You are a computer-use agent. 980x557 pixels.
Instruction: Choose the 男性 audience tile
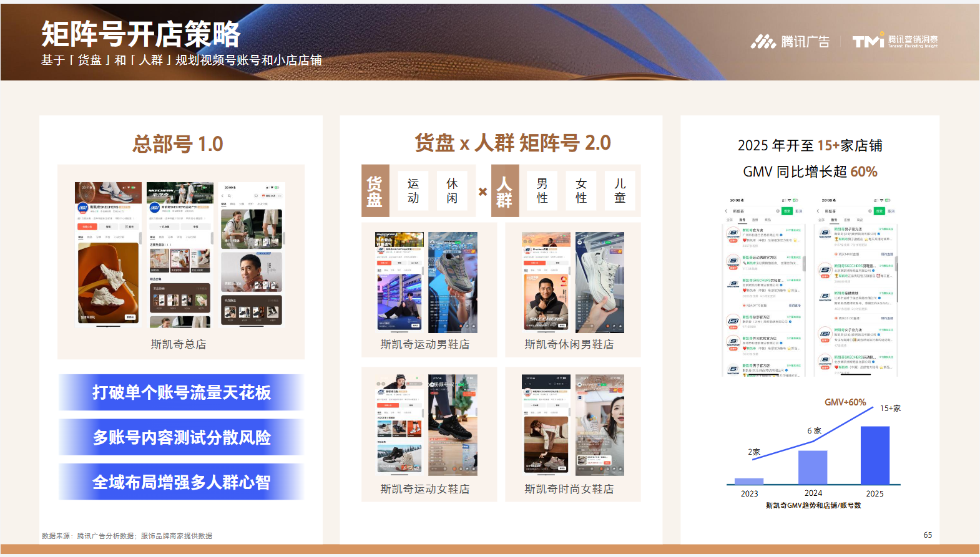542,191
